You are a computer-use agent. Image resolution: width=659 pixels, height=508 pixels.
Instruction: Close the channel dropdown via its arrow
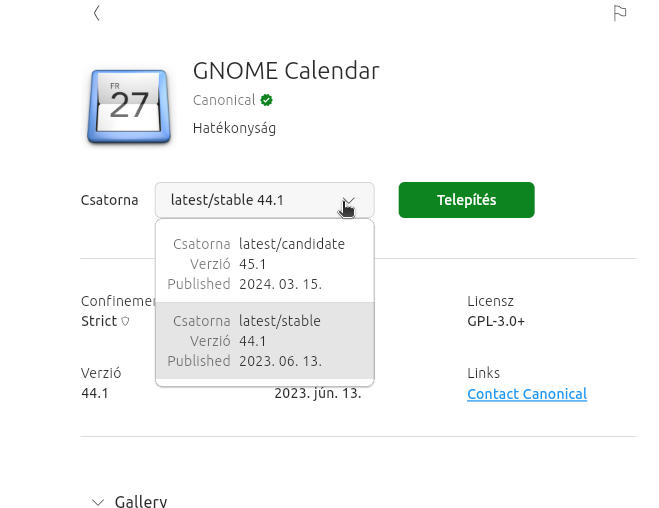click(x=348, y=200)
